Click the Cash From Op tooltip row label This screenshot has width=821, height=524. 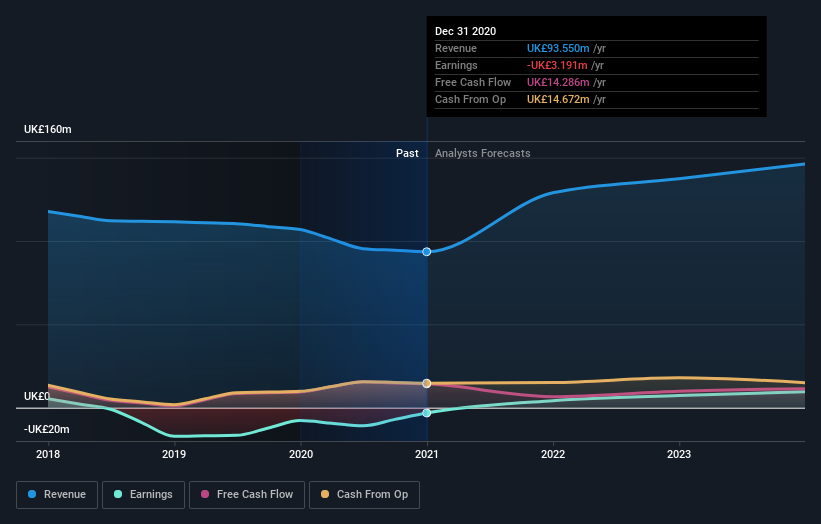[471, 99]
